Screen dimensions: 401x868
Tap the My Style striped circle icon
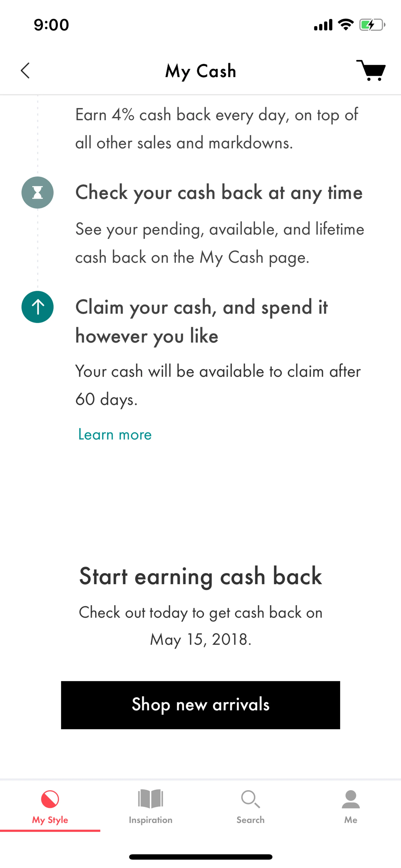click(x=50, y=799)
